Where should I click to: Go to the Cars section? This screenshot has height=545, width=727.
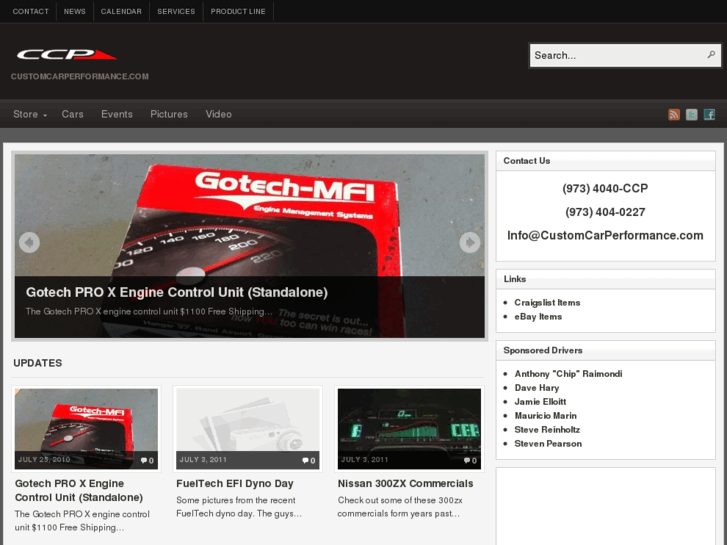[72, 114]
